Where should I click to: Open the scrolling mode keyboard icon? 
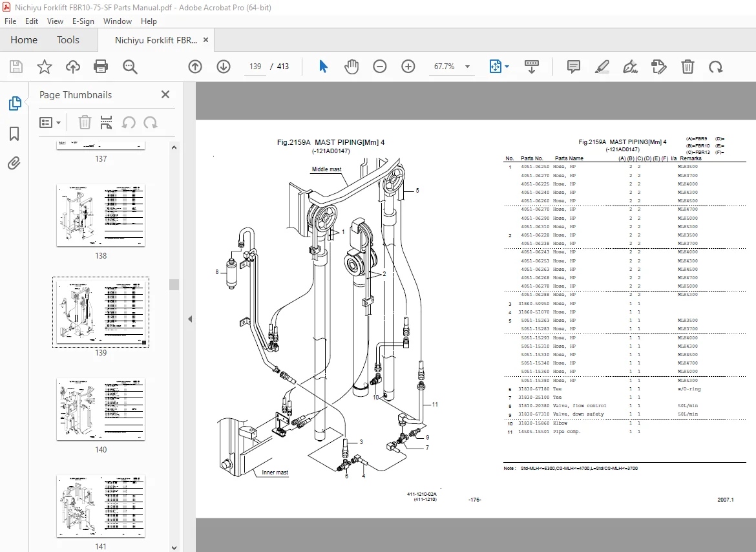[531, 67]
